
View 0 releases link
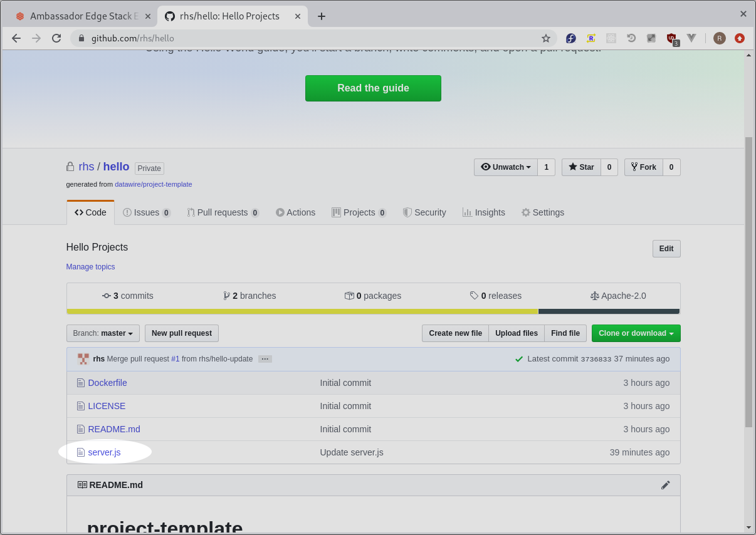coord(496,296)
